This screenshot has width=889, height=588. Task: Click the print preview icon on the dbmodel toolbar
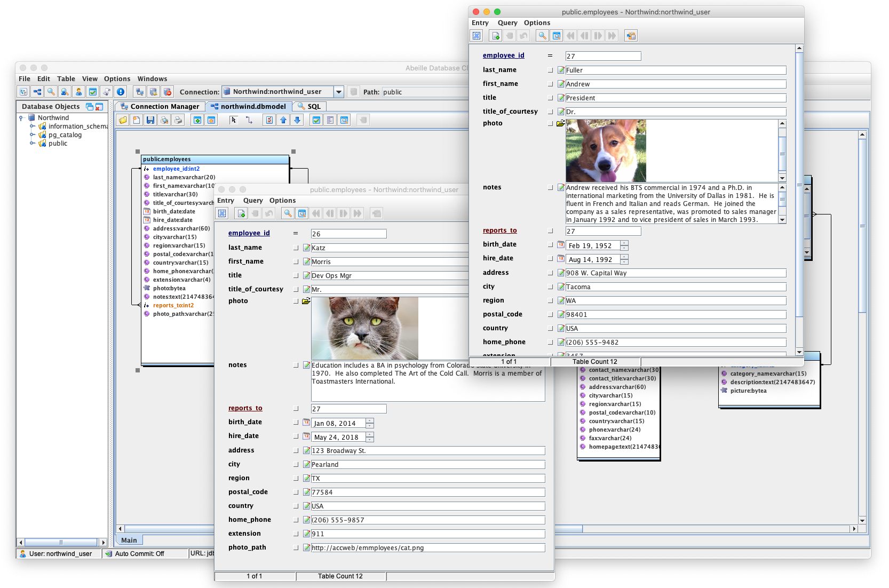164,120
